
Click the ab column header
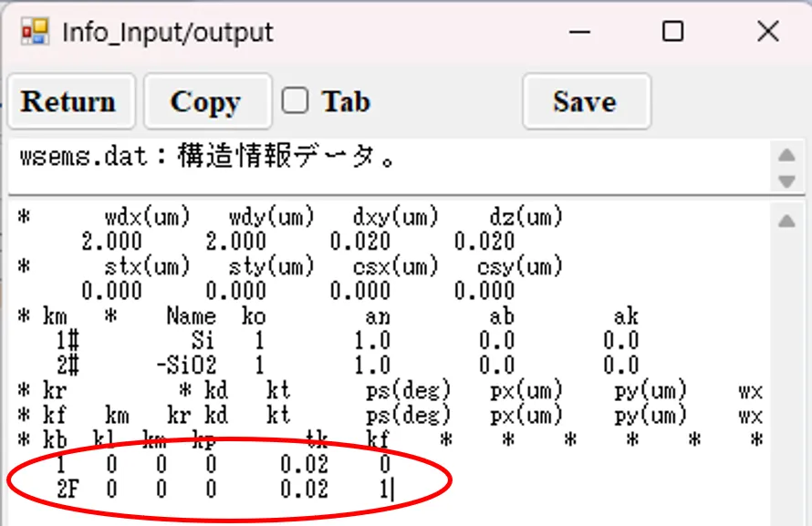(x=502, y=316)
